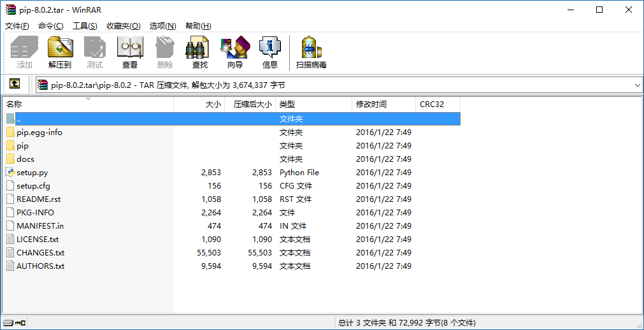Expand the address bar path dropdown

[x=638, y=85]
